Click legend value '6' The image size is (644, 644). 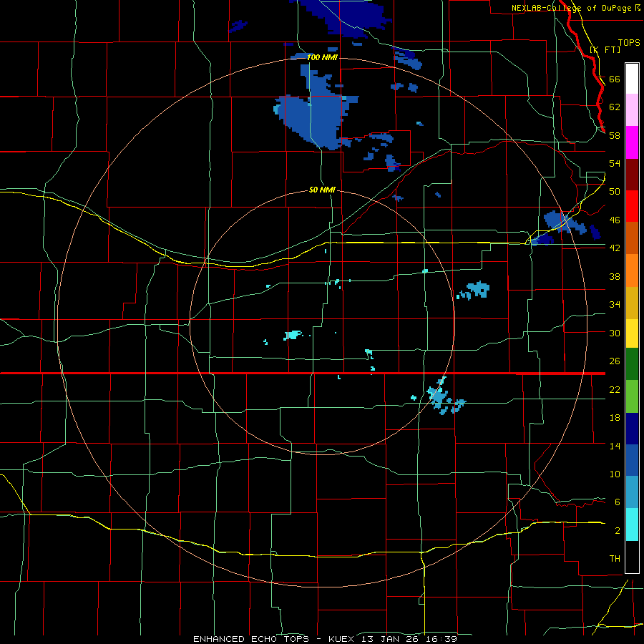(618, 502)
